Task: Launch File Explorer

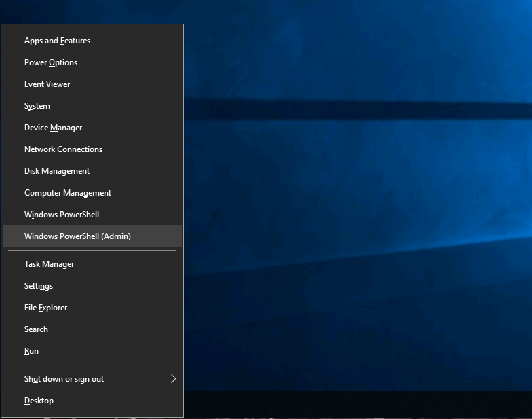Action: point(92,308)
